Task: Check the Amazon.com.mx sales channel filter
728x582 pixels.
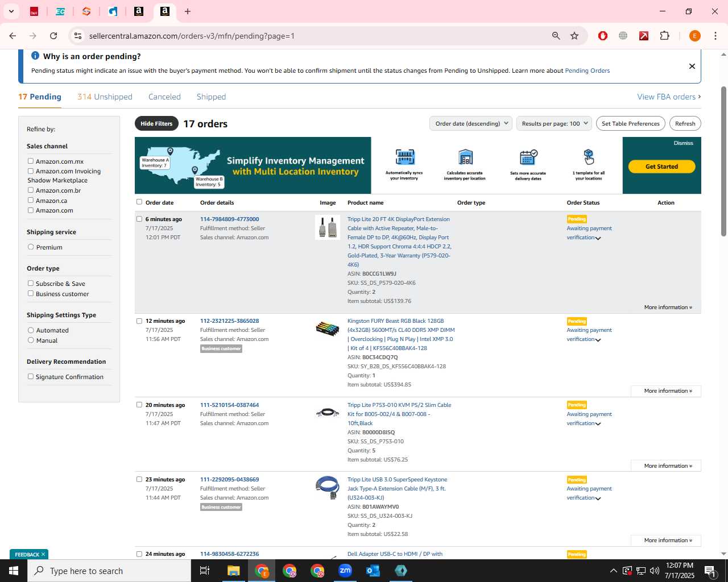Action: [31, 161]
